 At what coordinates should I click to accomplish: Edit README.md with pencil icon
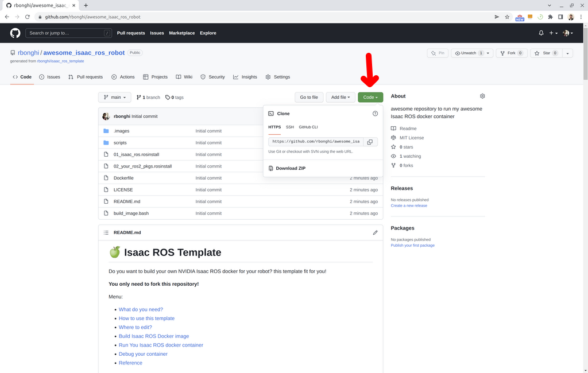(x=375, y=232)
